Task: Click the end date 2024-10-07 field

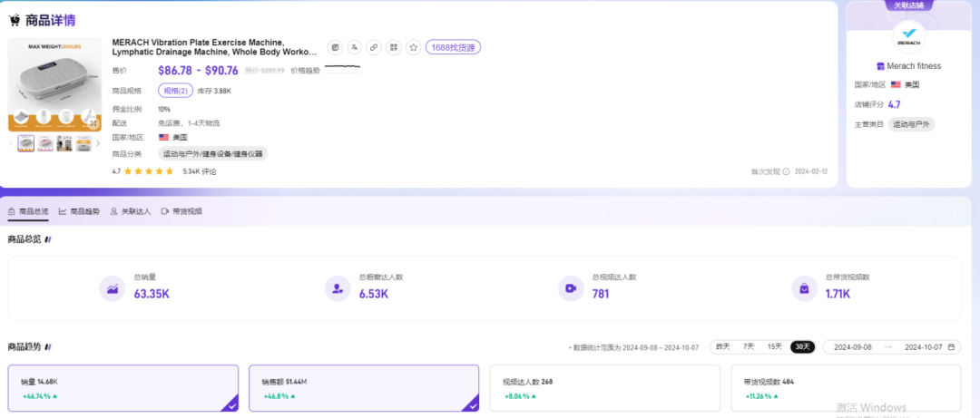Action: click(924, 346)
